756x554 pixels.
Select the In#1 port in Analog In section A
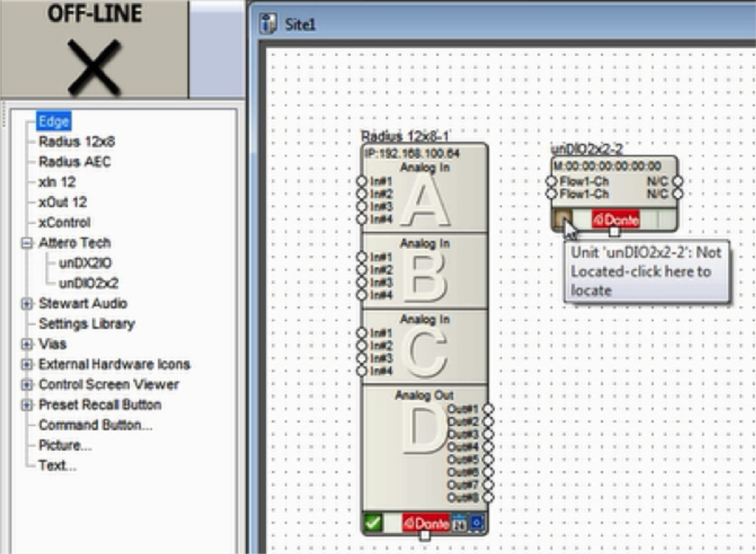click(x=362, y=181)
